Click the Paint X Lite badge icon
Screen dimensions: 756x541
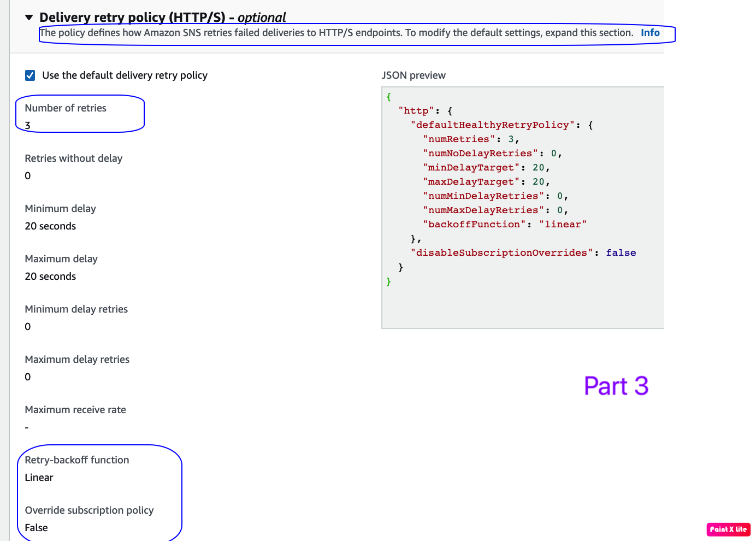728,529
